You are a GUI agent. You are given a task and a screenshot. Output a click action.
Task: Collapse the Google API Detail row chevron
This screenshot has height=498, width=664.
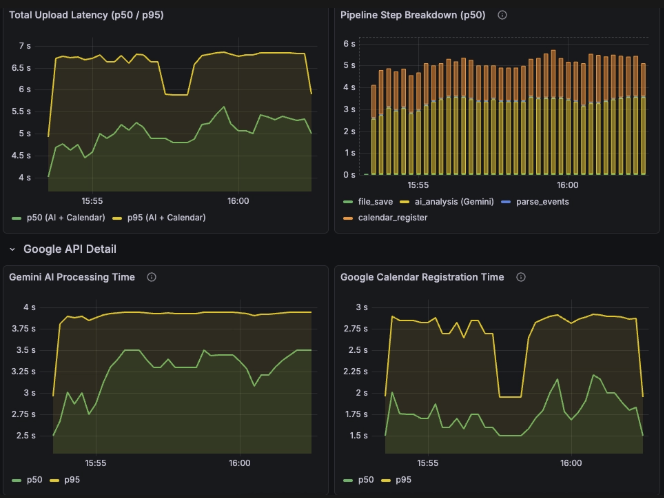[x=12, y=248]
